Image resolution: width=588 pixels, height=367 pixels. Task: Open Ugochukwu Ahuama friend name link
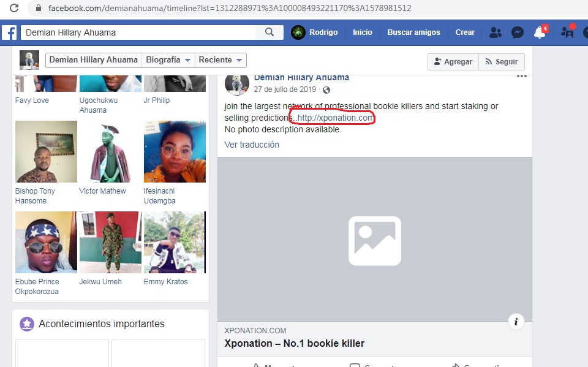point(98,105)
